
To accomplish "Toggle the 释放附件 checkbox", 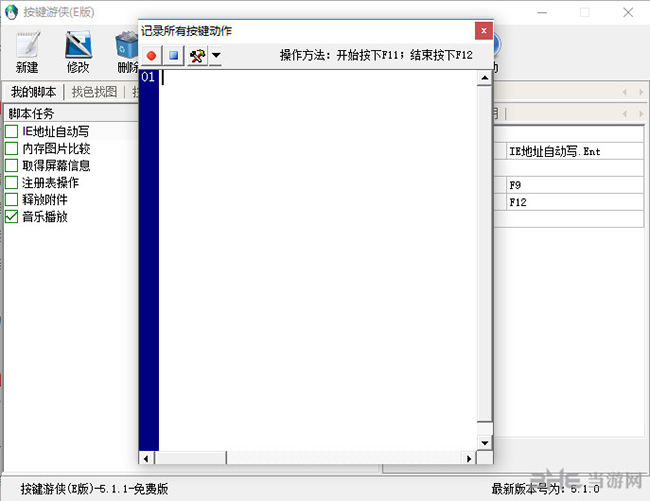I will tap(11, 199).
